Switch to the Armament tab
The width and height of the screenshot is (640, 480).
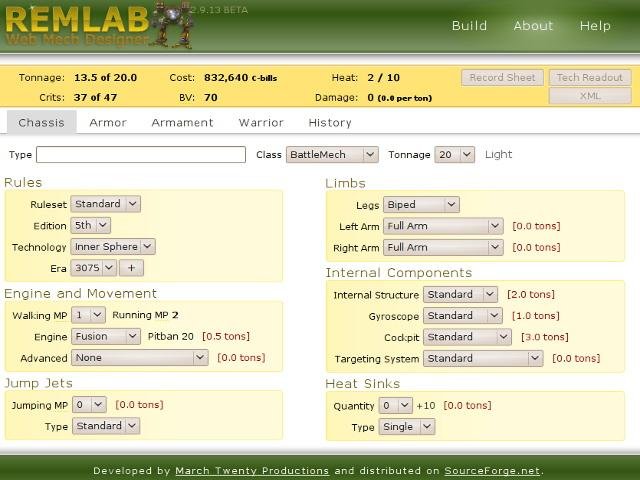coord(182,123)
